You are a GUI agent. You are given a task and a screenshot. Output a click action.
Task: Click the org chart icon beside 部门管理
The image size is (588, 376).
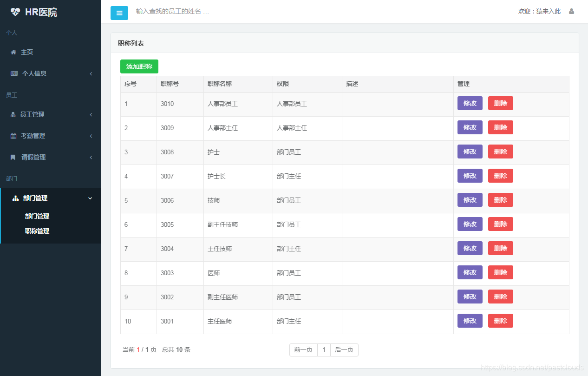[15, 198]
